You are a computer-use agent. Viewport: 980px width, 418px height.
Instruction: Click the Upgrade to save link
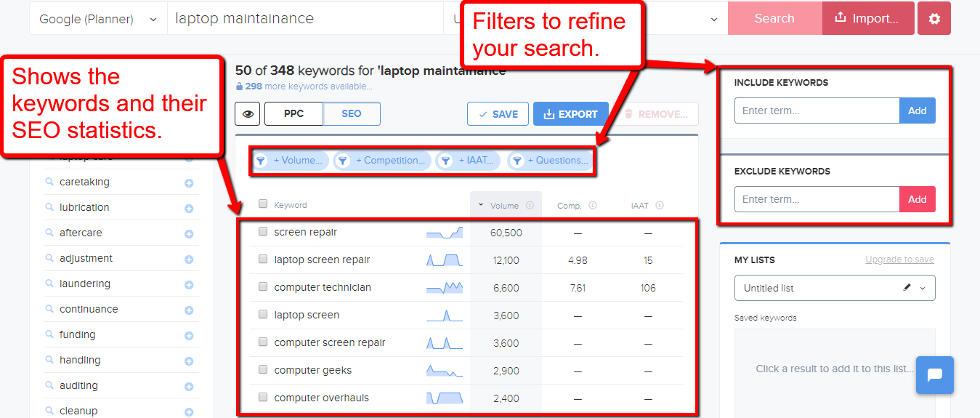click(x=899, y=260)
